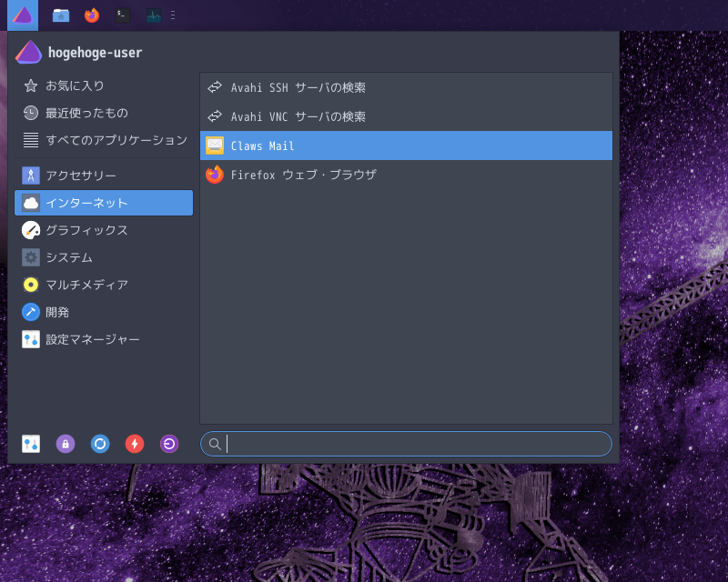Launch Firefox ウェブ・ブラウザ from the list
This screenshot has height=582, width=728.
[x=406, y=175]
